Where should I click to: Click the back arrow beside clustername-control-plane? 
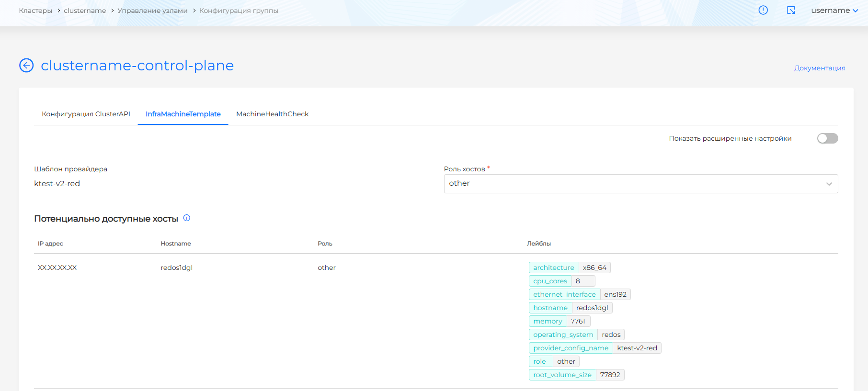(26, 65)
